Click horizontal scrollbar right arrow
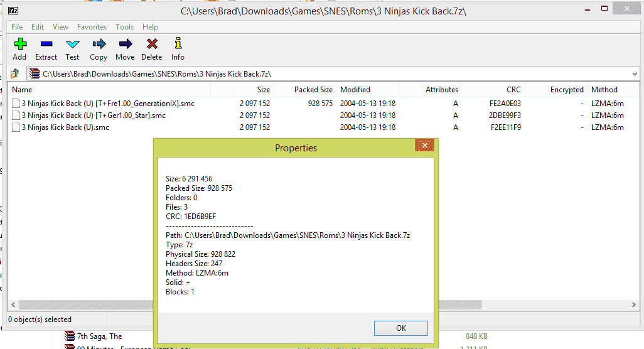 [x=634, y=304]
